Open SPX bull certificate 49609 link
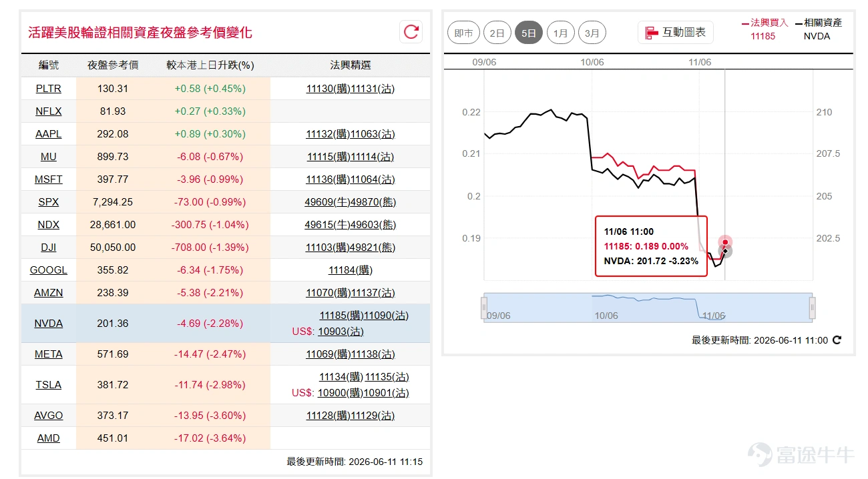This screenshot has height=479, width=868. tap(318, 202)
